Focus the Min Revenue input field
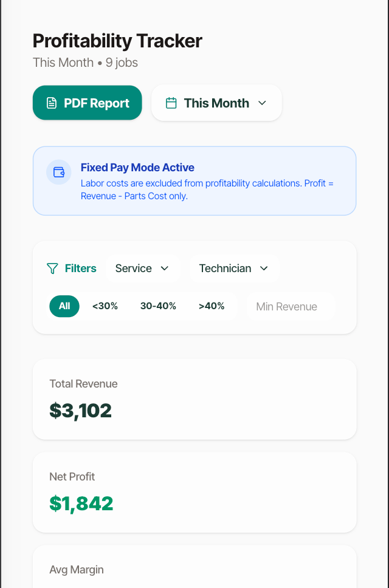This screenshot has height=588, width=389. (291, 306)
